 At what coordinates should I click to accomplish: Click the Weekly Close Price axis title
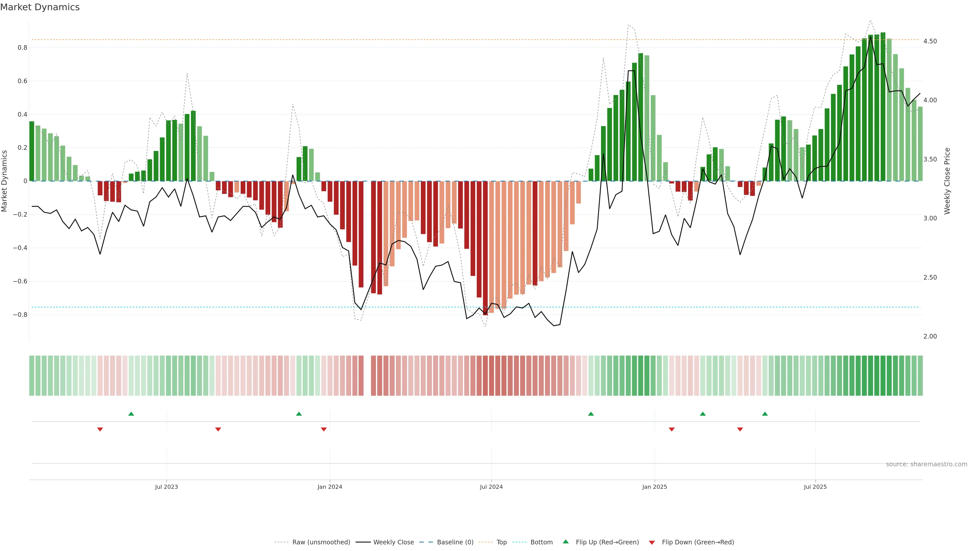click(947, 181)
